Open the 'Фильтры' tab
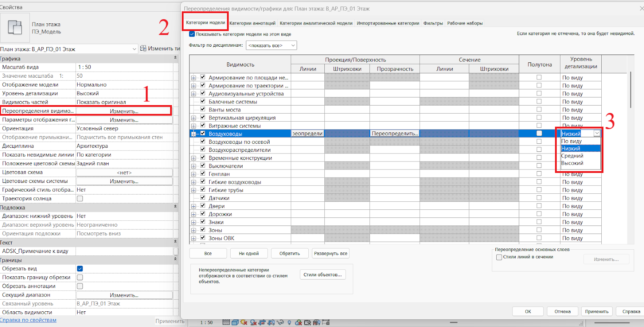644x327 pixels. (433, 23)
